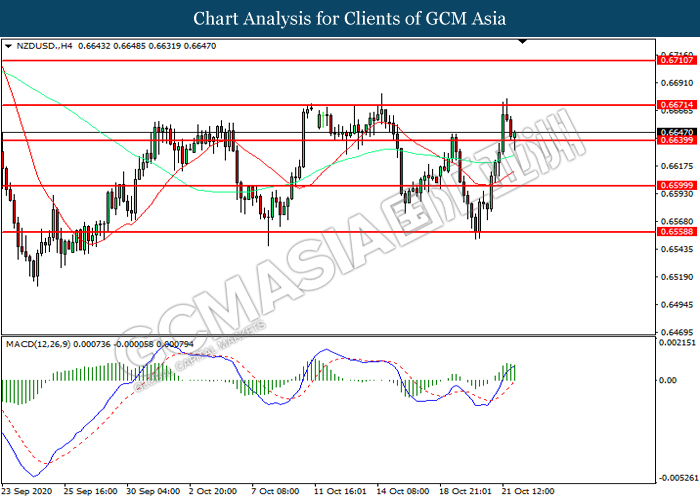Select the 0.65588 support level label
Screen dimensions: 700x500
coord(676,231)
